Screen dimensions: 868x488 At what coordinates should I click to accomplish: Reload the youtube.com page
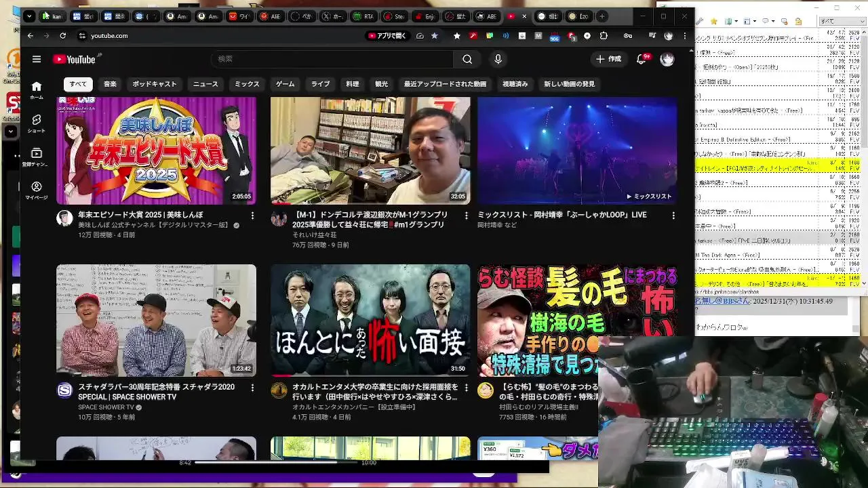click(x=62, y=35)
